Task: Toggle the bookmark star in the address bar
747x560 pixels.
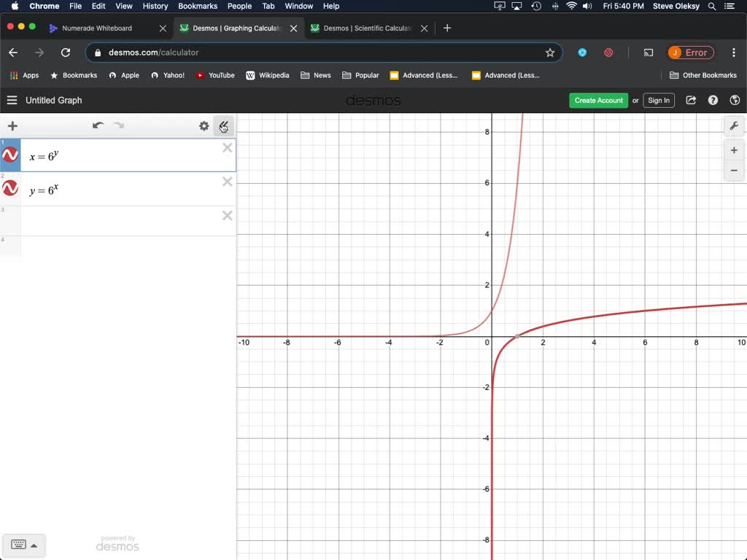Action: tap(550, 52)
